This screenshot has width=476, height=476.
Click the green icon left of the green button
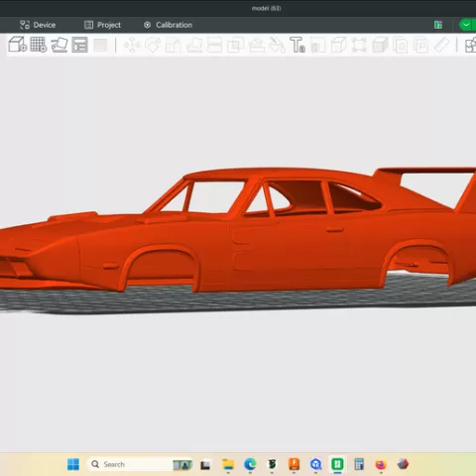pyautogui.click(x=438, y=25)
